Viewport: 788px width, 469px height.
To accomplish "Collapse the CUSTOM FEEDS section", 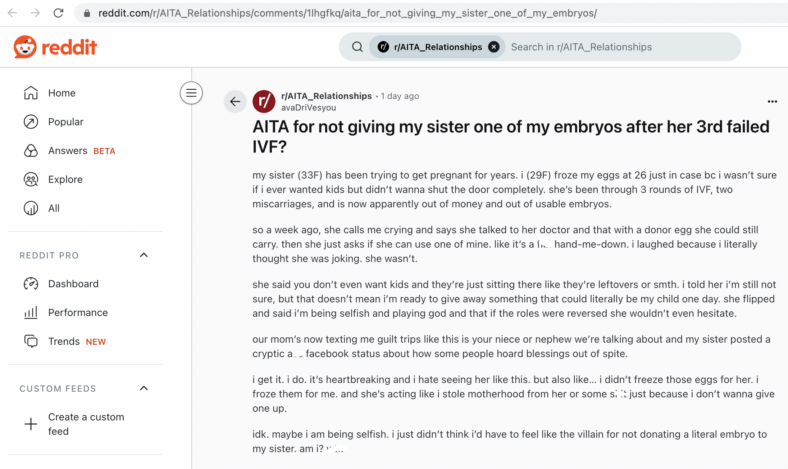I will coord(144,389).
